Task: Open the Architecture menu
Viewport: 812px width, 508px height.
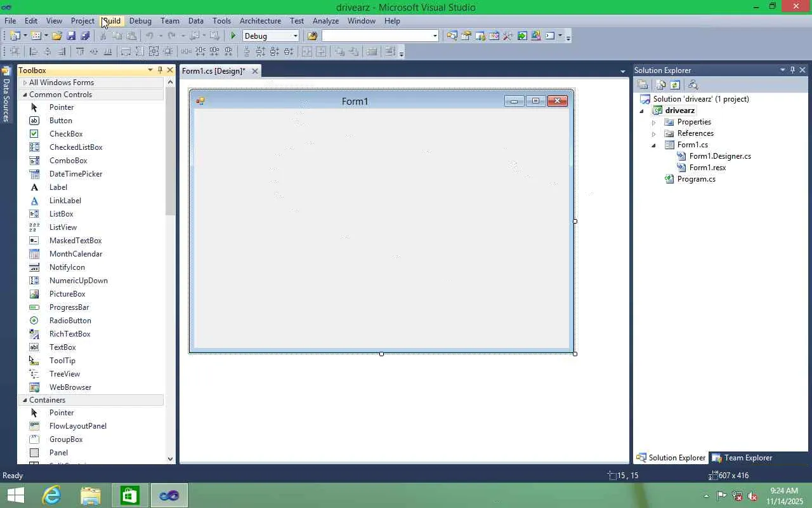Action: click(x=260, y=21)
